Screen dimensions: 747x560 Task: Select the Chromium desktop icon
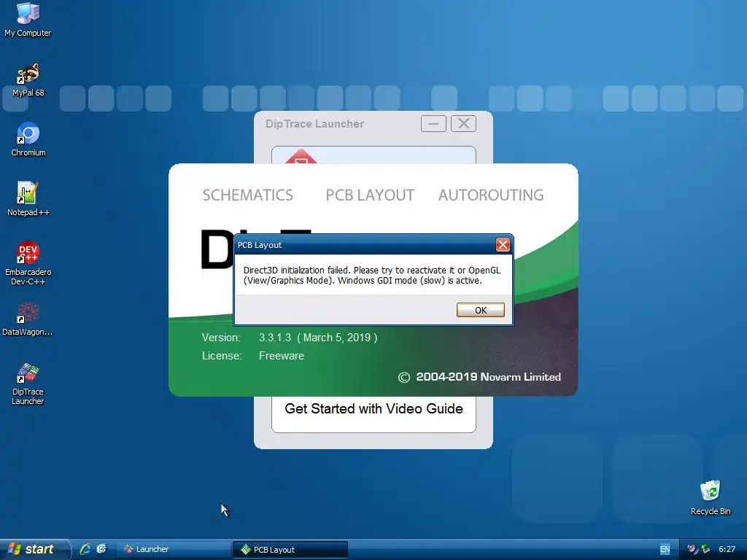click(28, 140)
